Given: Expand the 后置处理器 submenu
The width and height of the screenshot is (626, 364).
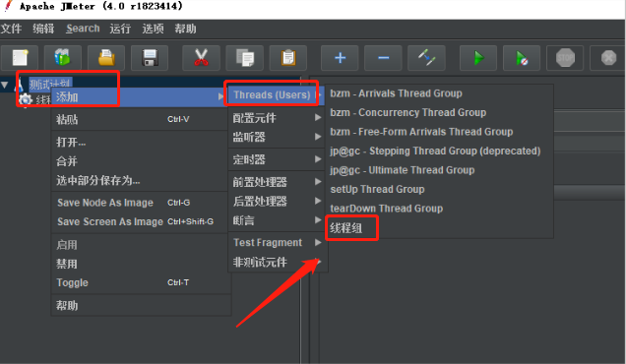Looking at the screenshot, I should coord(277,201).
